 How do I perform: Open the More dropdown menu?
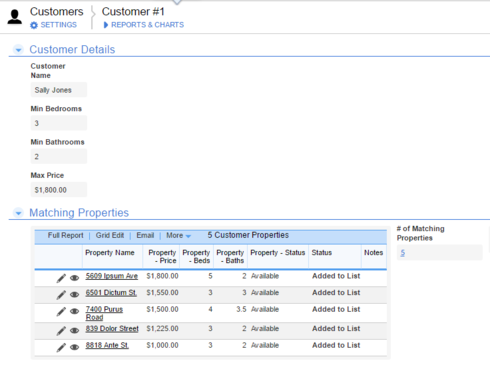tap(178, 235)
